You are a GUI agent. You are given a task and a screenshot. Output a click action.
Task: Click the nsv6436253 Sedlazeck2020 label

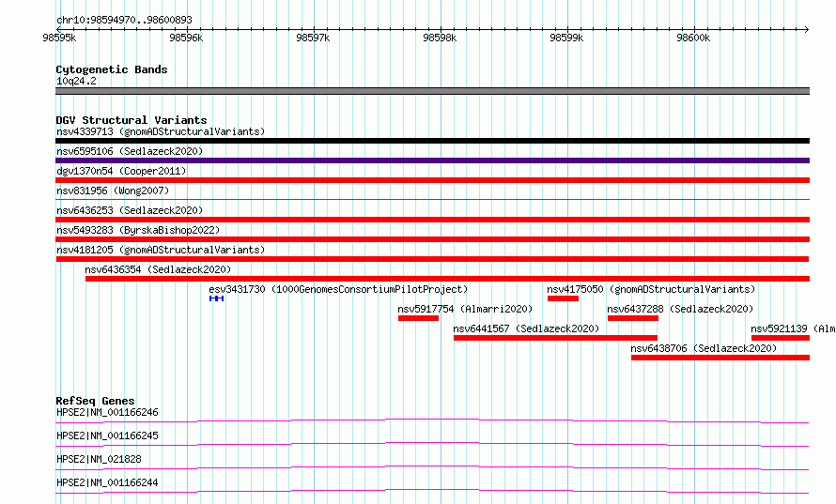[130, 210]
